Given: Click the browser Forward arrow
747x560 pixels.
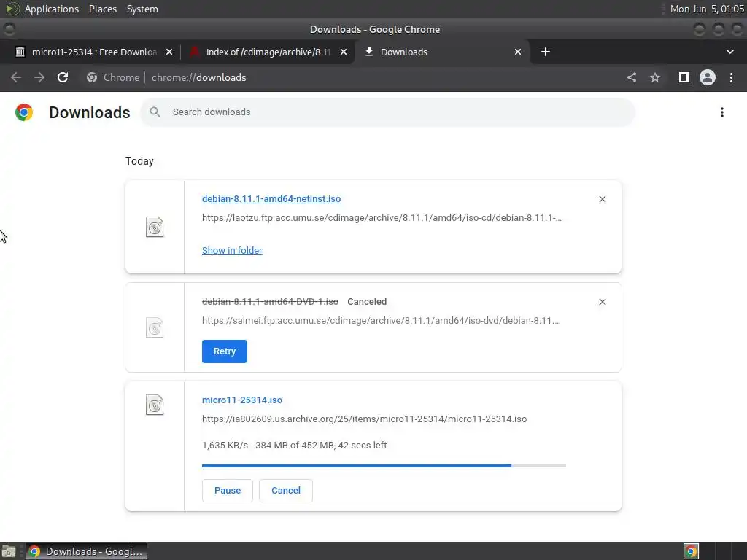Looking at the screenshot, I should point(39,77).
